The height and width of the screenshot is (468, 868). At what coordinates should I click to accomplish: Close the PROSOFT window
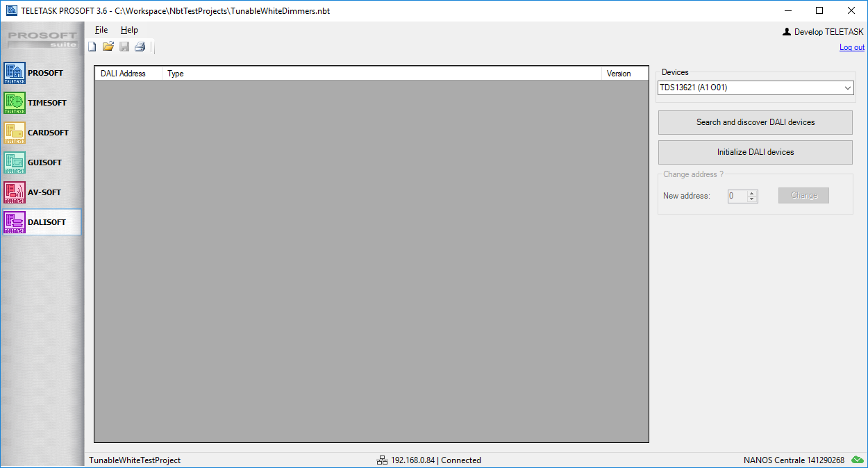851,10
